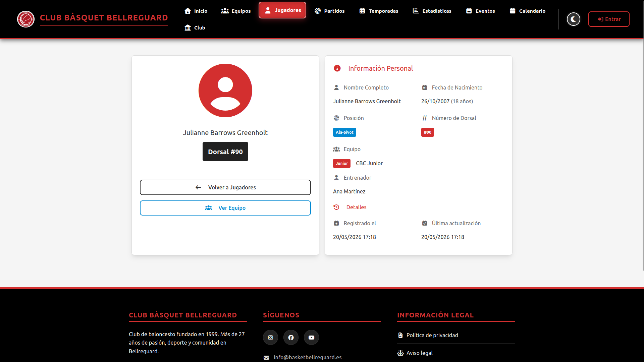This screenshot has width=644, height=362.
Task: Open the Equipos menu item
Action: tap(236, 11)
